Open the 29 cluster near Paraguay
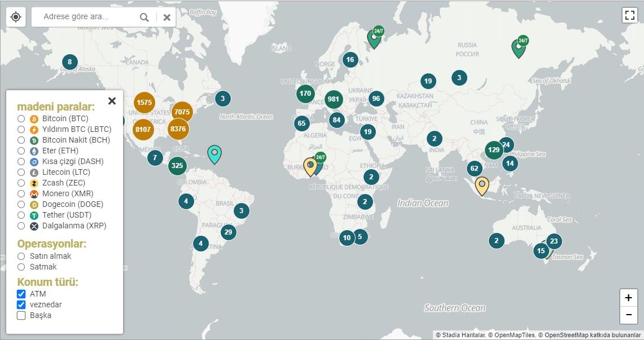The width and height of the screenshot is (644, 340). click(229, 232)
